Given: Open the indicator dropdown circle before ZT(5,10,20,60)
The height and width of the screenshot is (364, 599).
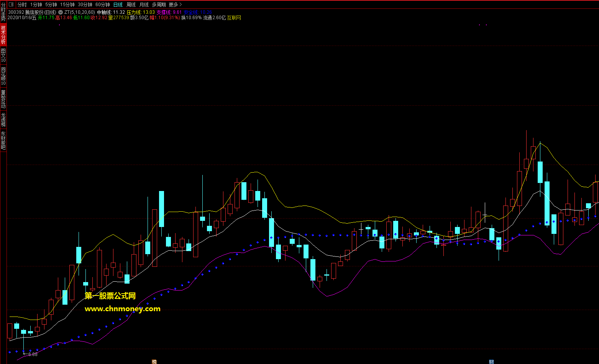Looking at the screenshot, I should tap(60, 12).
